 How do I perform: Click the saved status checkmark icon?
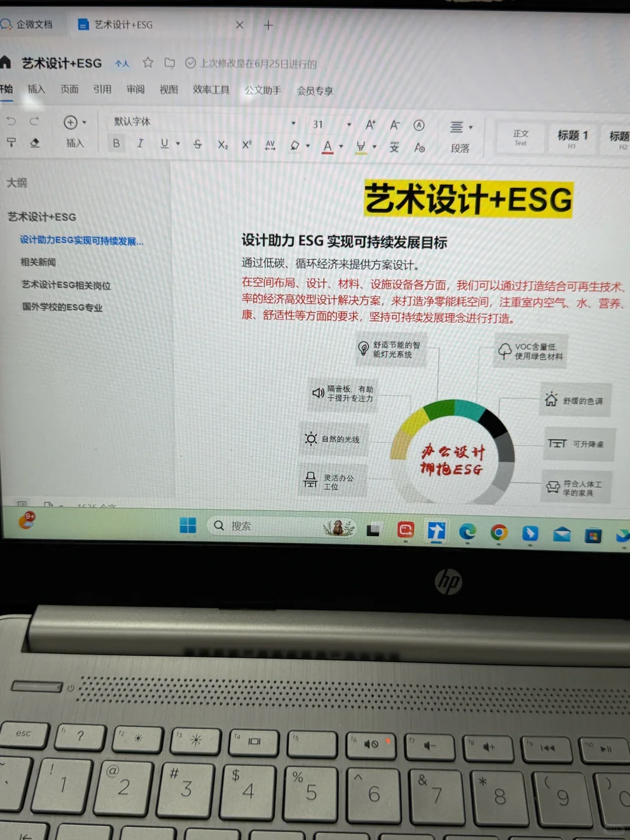[x=190, y=63]
